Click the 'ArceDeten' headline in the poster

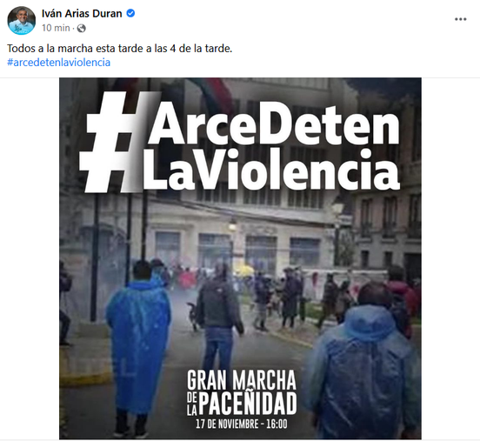274,124
